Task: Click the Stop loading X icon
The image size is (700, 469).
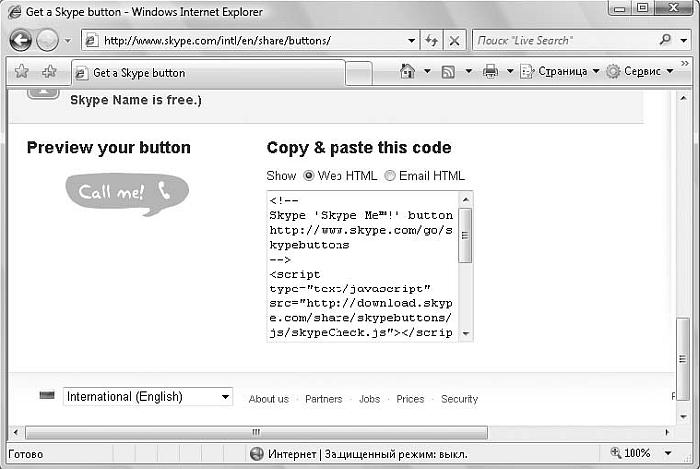Action: pos(454,41)
